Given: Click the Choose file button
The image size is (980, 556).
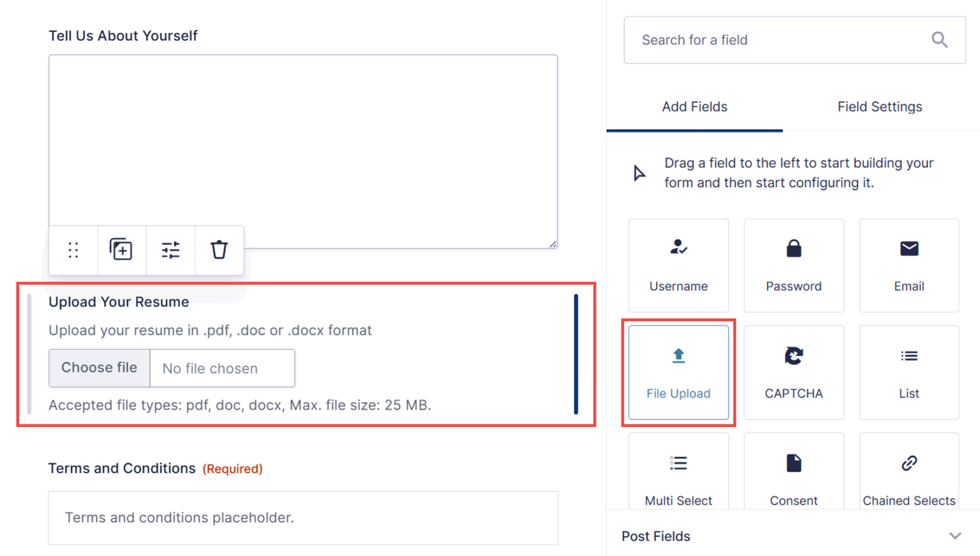Looking at the screenshot, I should click(99, 368).
